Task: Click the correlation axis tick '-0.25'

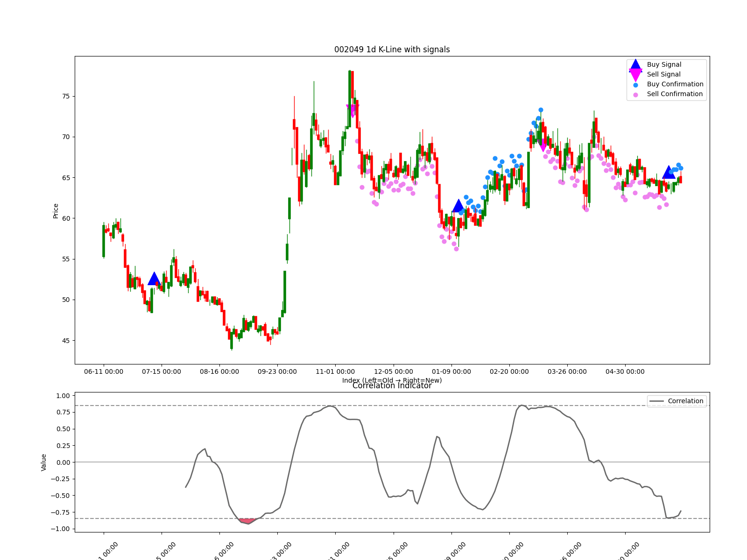Action: [x=61, y=479]
